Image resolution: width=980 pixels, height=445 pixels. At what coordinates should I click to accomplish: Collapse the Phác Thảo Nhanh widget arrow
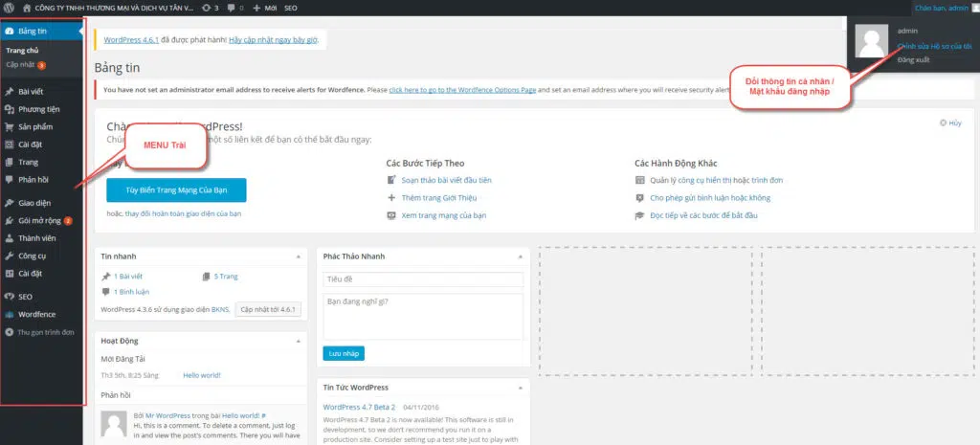521,256
